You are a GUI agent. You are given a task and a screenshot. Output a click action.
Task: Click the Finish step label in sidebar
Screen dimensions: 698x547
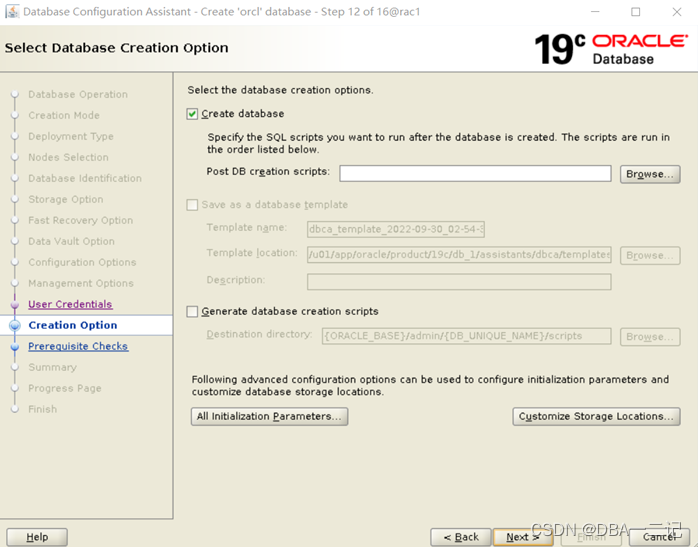pyautogui.click(x=43, y=409)
